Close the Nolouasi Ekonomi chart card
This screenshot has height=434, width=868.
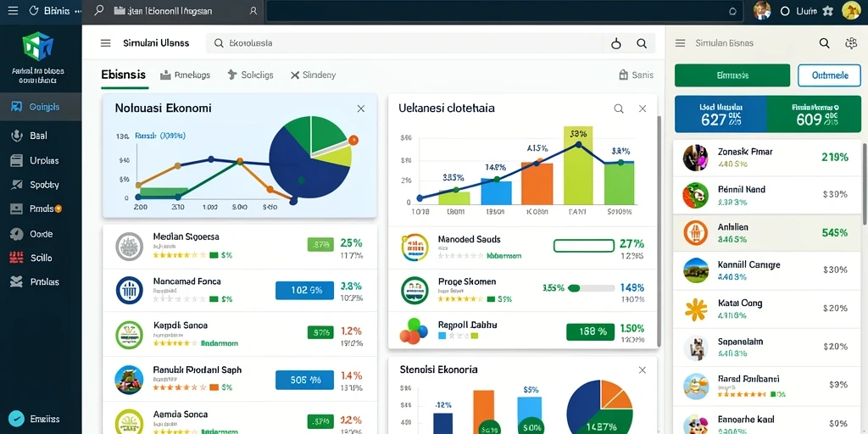(x=361, y=108)
